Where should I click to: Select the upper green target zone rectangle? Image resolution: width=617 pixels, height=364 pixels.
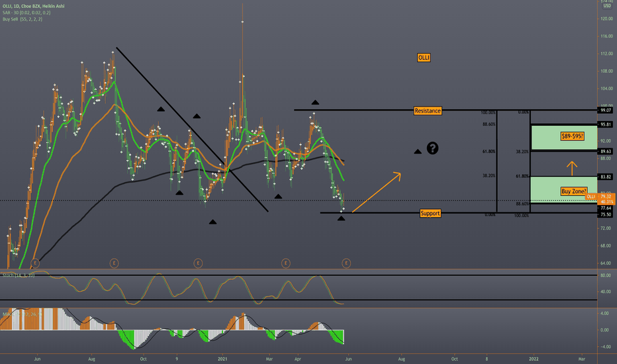pyautogui.click(x=564, y=137)
